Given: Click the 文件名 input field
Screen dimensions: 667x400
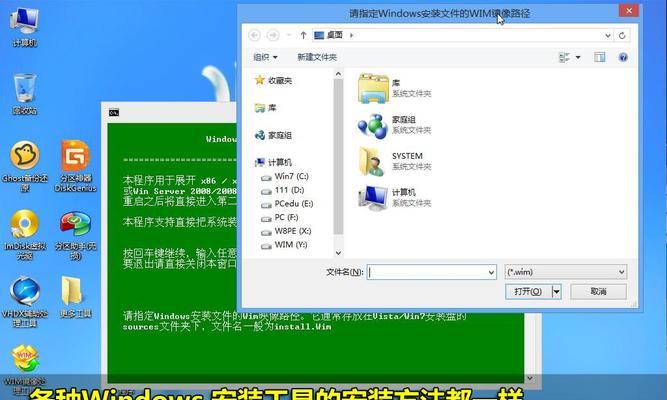Looking at the screenshot, I should pos(427,272).
